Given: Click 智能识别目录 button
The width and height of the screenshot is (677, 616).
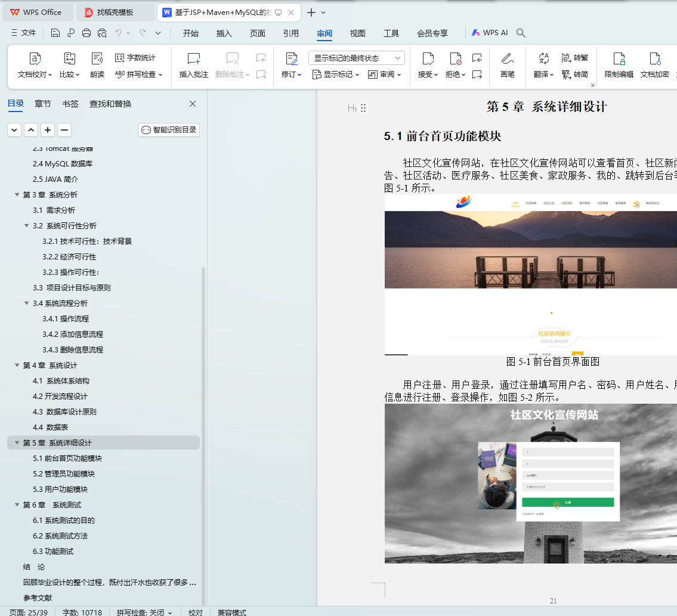Looking at the screenshot, I should point(169,130).
